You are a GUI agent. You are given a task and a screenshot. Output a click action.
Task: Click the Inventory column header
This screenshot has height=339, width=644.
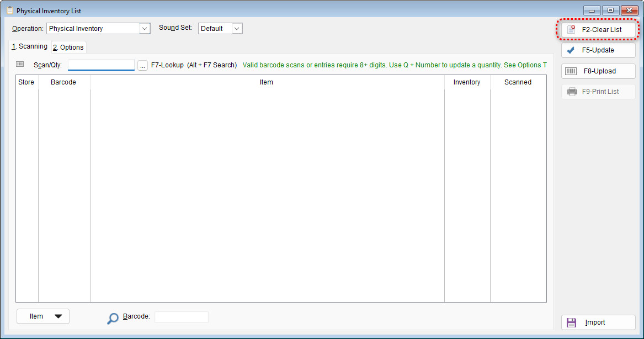(x=467, y=82)
